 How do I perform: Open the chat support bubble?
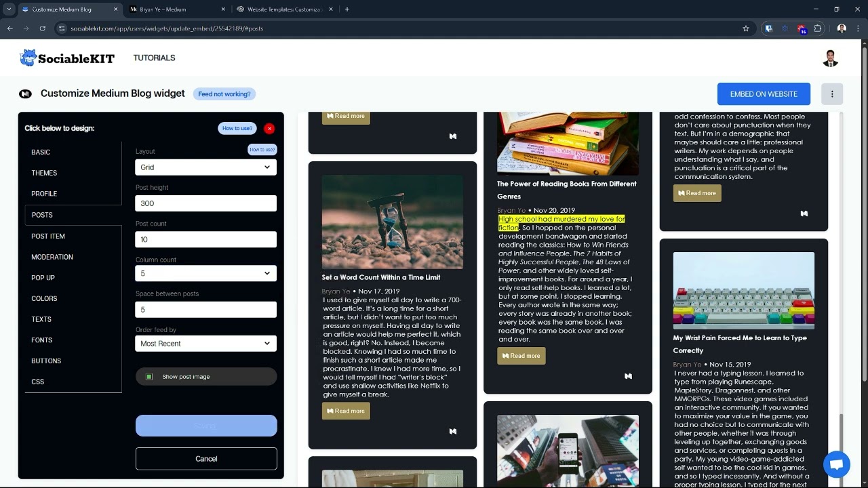click(836, 465)
